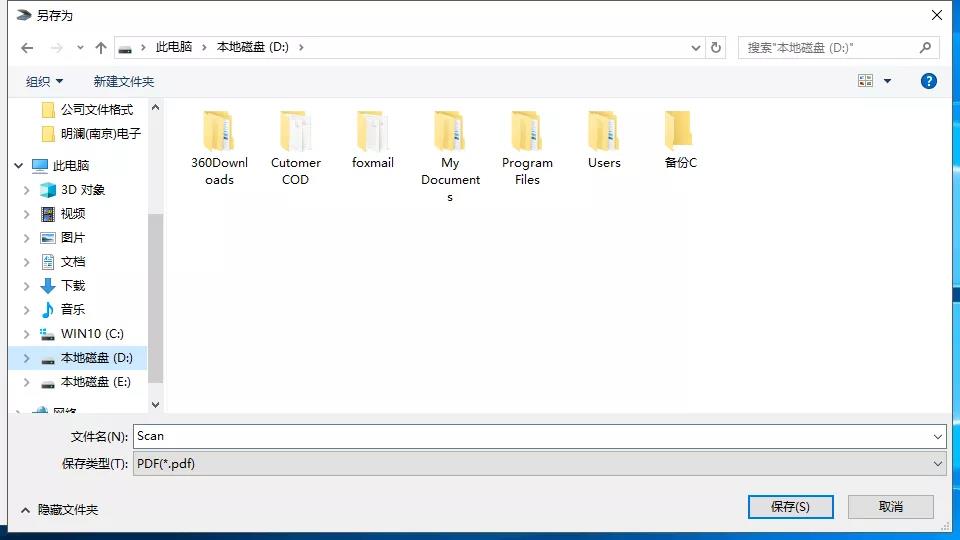Click 新建文件夹 in the toolbar

pyautogui.click(x=124, y=81)
